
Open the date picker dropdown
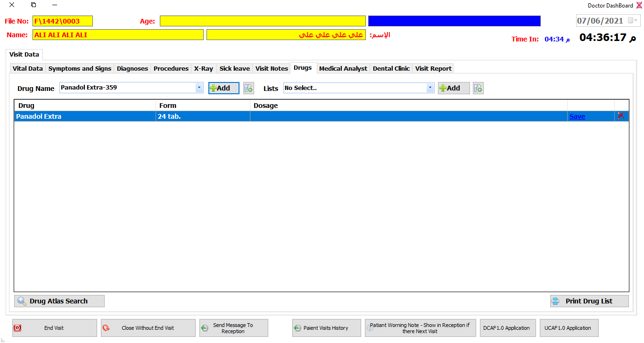click(x=633, y=21)
